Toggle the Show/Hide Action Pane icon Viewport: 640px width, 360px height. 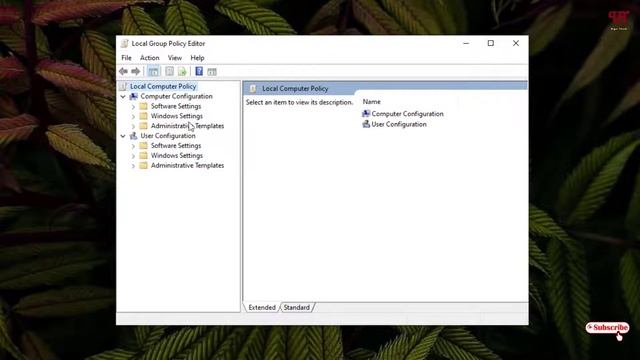click(212, 72)
